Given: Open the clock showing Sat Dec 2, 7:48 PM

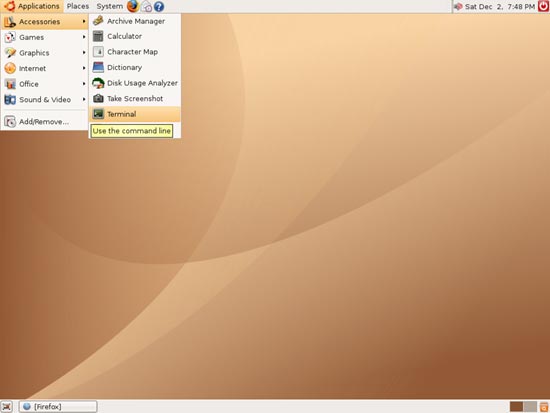Looking at the screenshot, I should pos(500,6).
